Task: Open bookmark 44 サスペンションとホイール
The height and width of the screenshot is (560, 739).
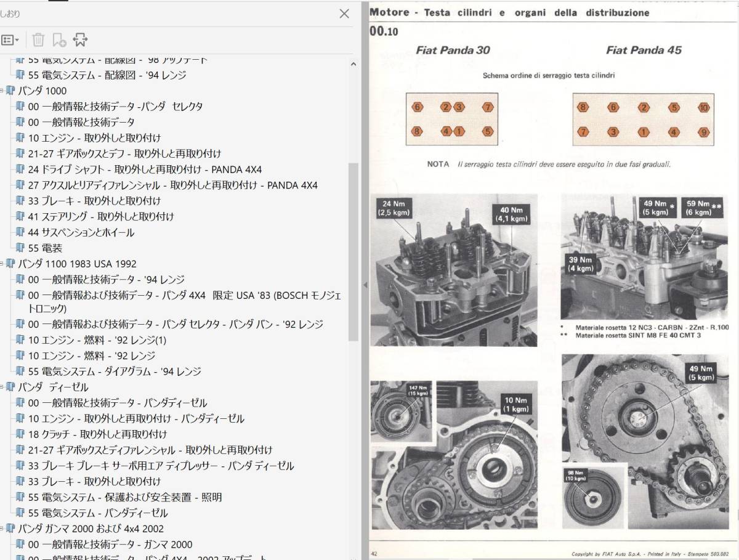Action: coord(81,232)
